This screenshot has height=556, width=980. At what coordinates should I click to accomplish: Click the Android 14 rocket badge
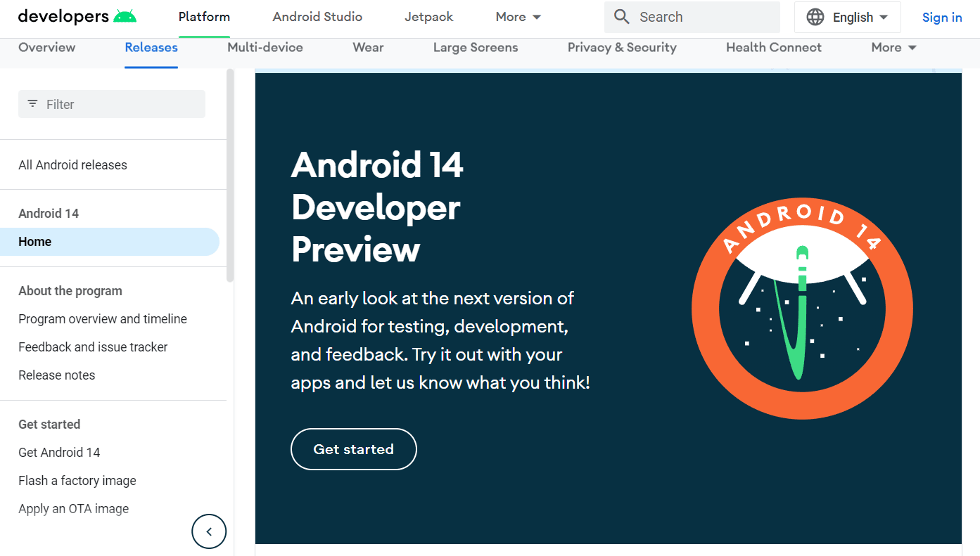pyautogui.click(x=802, y=309)
